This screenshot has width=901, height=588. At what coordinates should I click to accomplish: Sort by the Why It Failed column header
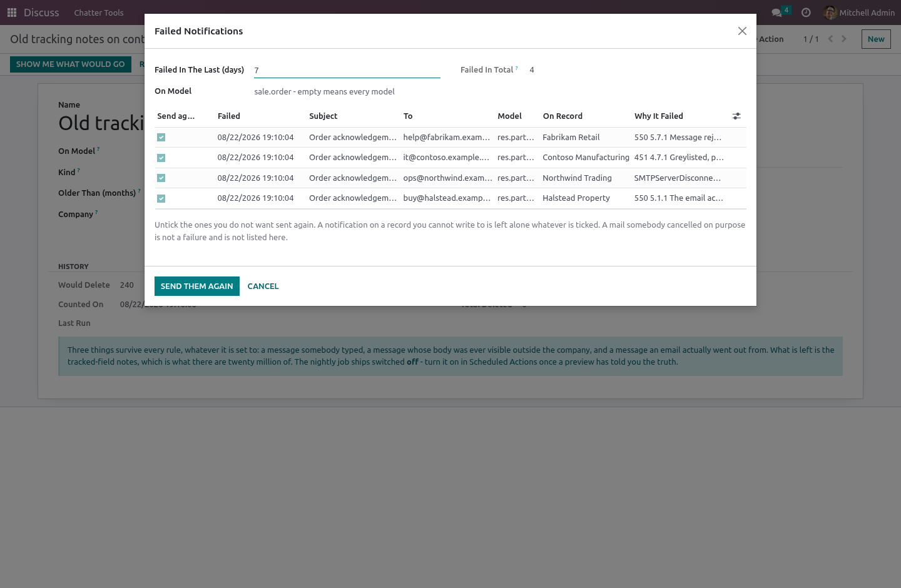pyautogui.click(x=659, y=116)
